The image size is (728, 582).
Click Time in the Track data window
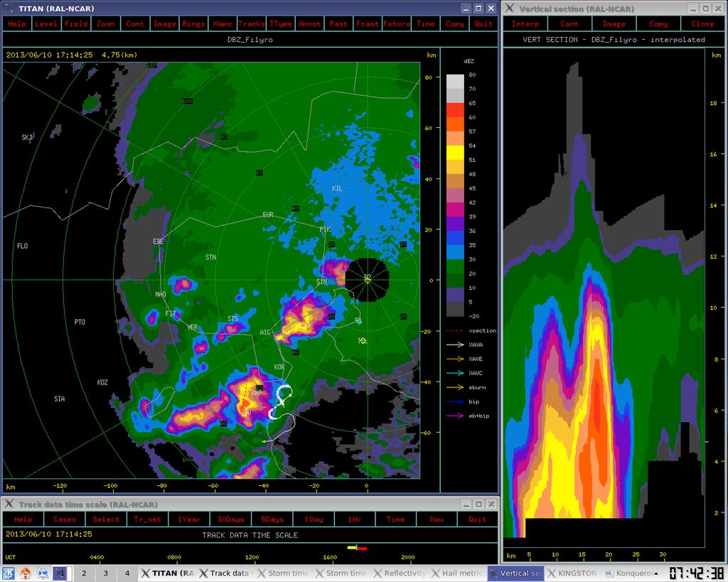tap(395, 519)
